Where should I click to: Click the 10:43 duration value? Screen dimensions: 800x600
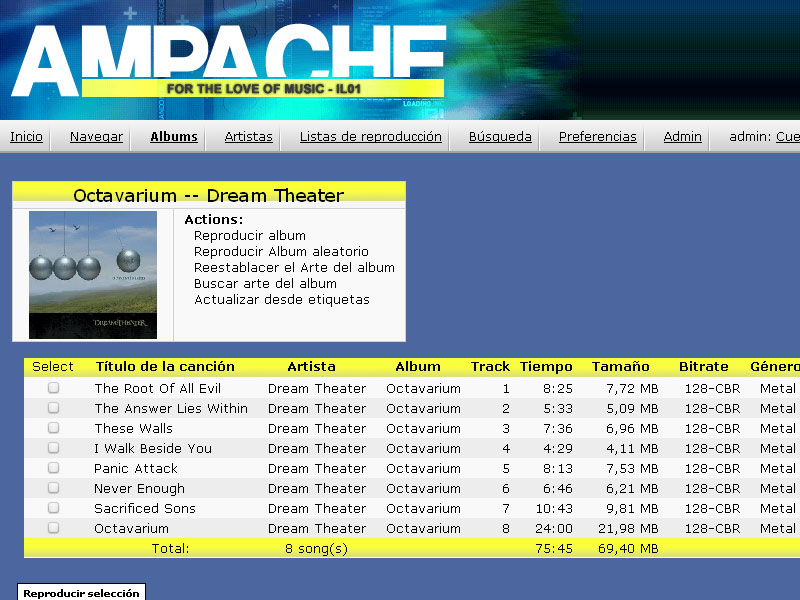554,508
